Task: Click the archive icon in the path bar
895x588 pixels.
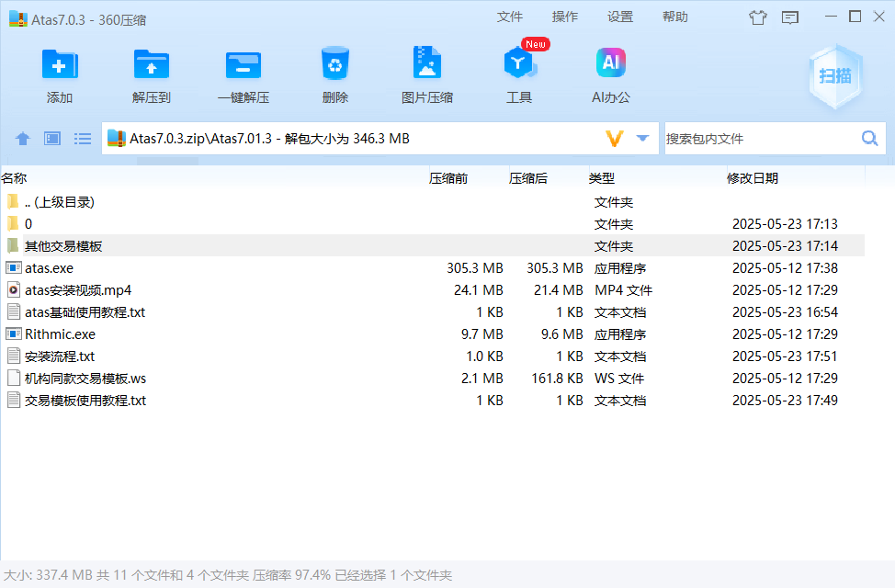Action: point(117,138)
